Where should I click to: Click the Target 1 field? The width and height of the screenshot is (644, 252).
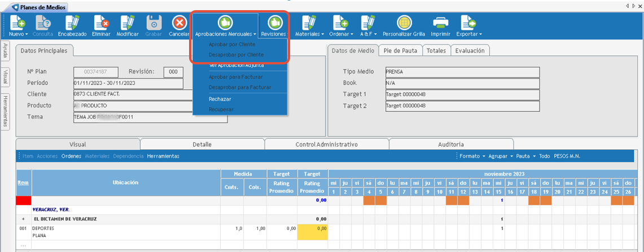coord(462,94)
